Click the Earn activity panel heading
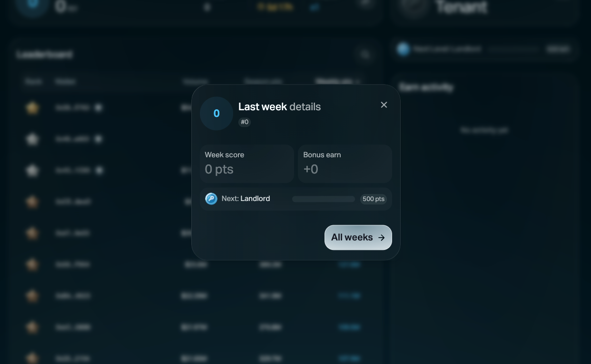The width and height of the screenshot is (591, 364). point(426,87)
